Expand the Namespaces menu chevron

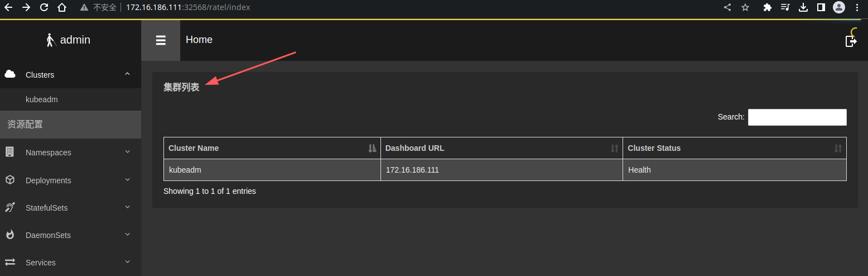[x=127, y=152]
